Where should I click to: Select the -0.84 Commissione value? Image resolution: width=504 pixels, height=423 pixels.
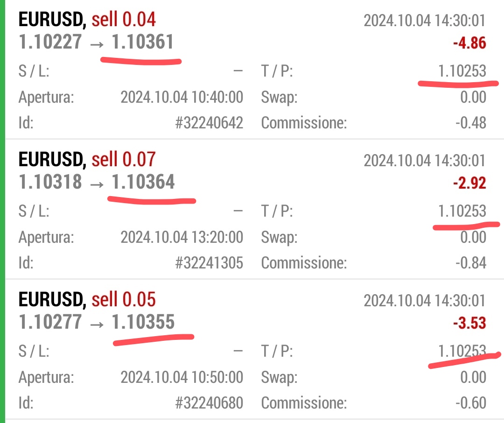tap(470, 263)
